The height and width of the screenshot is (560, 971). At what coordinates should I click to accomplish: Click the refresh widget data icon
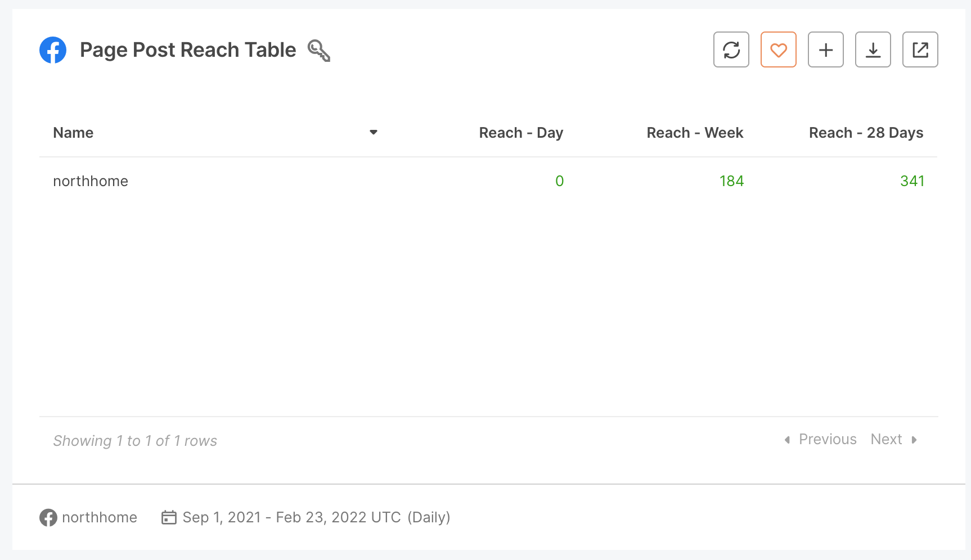(x=731, y=50)
